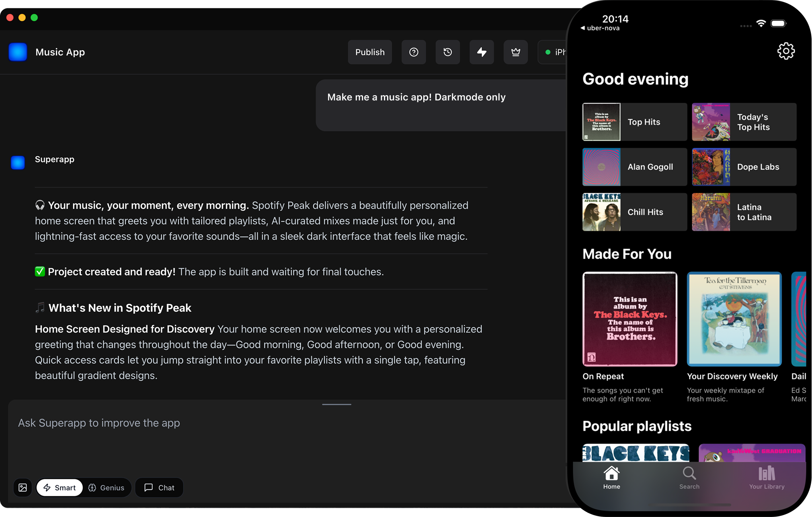Open version history clock icon

click(x=447, y=52)
